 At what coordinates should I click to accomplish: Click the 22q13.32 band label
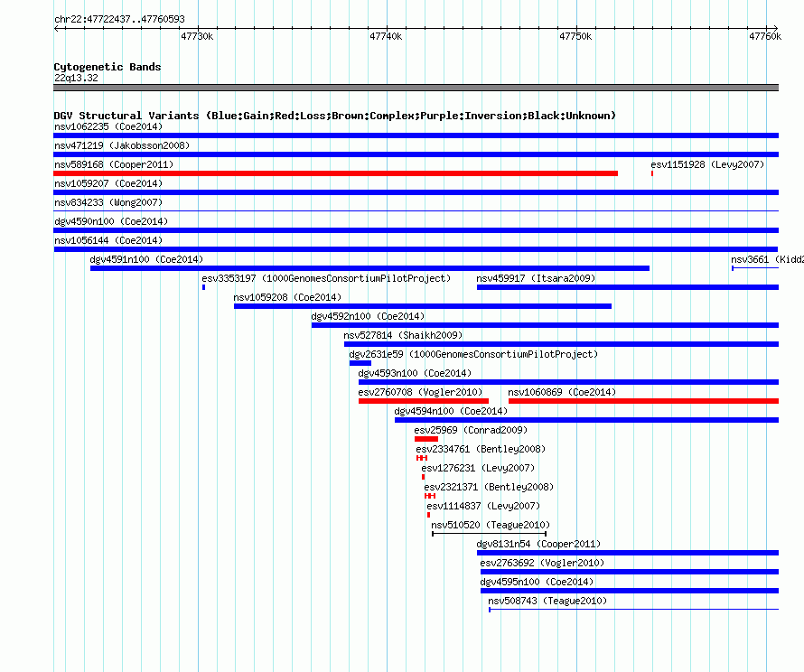pos(76,78)
